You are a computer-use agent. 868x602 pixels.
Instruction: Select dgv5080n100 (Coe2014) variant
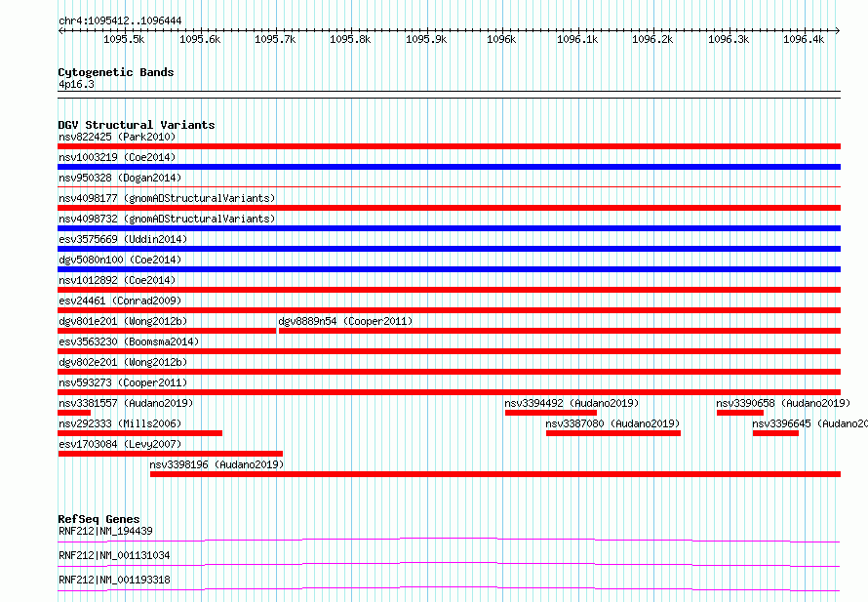[120, 260]
